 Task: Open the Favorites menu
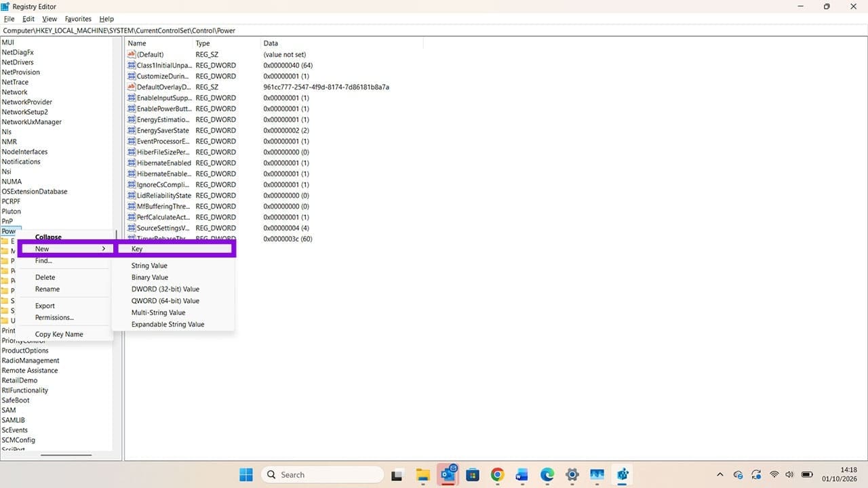(x=78, y=19)
